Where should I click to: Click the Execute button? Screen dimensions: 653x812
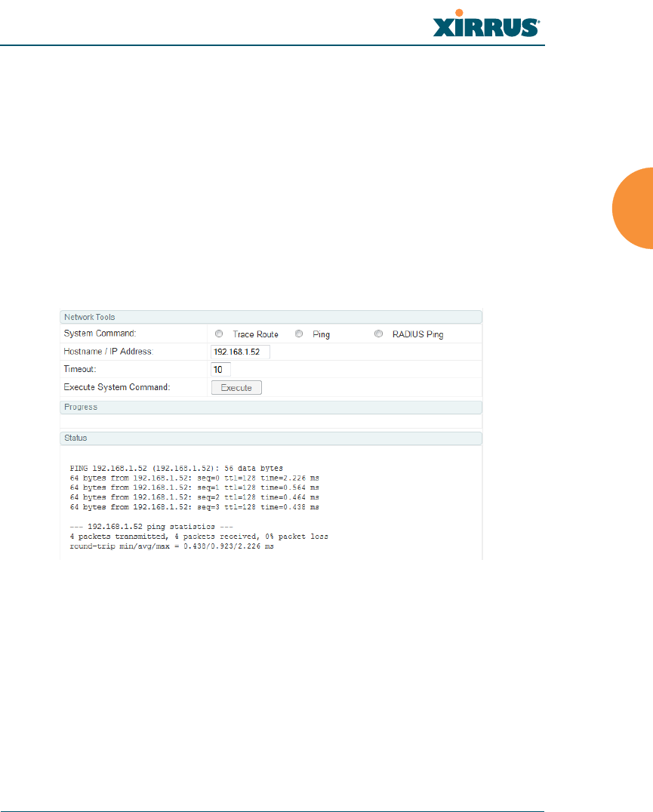[x=236, y=387]
